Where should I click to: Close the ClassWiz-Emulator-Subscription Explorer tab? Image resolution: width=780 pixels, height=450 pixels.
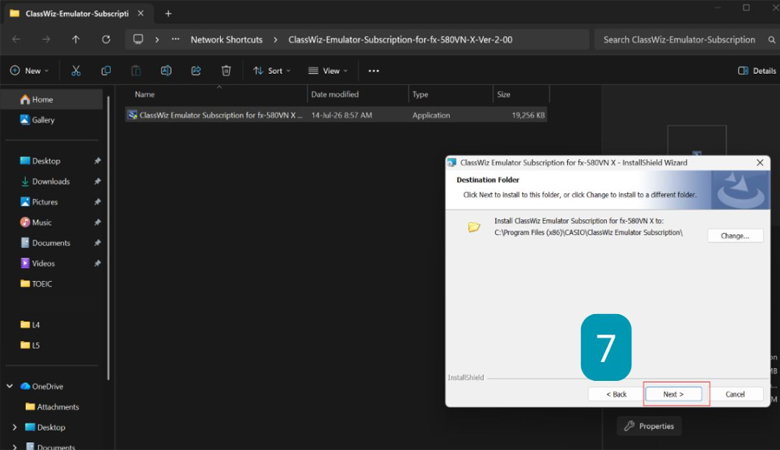[x=141, y=13]
